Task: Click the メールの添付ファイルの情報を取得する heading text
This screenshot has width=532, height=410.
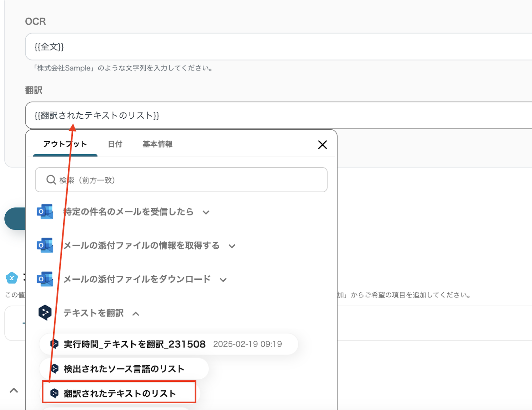Action: pyautogui.click(x=141, y=245)
